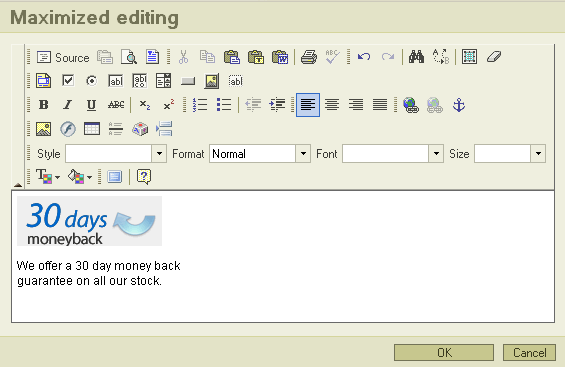Screen dimensions: 565x367
Task: Open Find with binoculars icon
Action: pyautogui.click(x=416, y=57)
